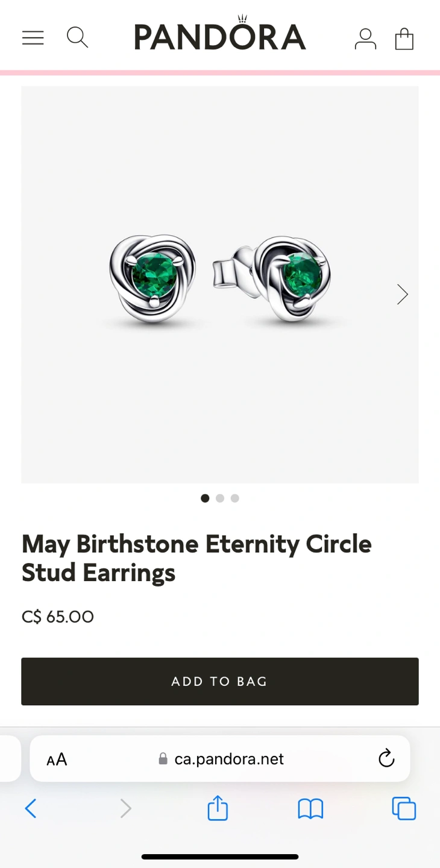Open the shopping bag icon
440x868 pixels.
(404, 39)
